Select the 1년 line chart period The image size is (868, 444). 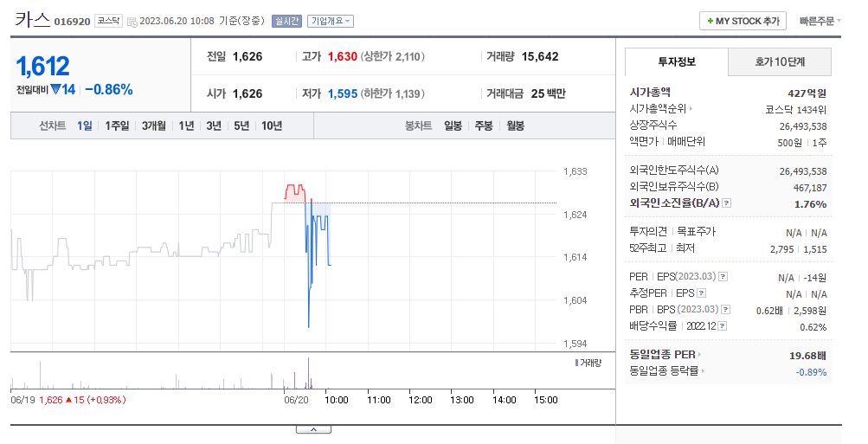187,125
